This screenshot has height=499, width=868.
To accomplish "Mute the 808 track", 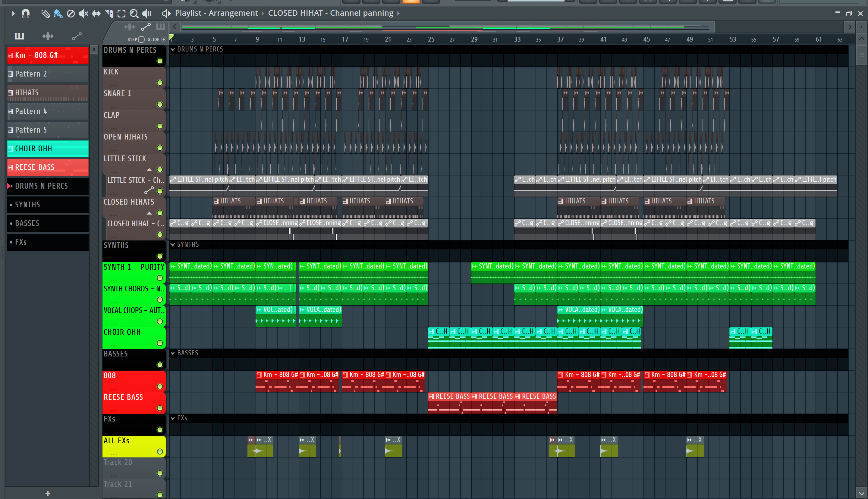I will point(160,387).
